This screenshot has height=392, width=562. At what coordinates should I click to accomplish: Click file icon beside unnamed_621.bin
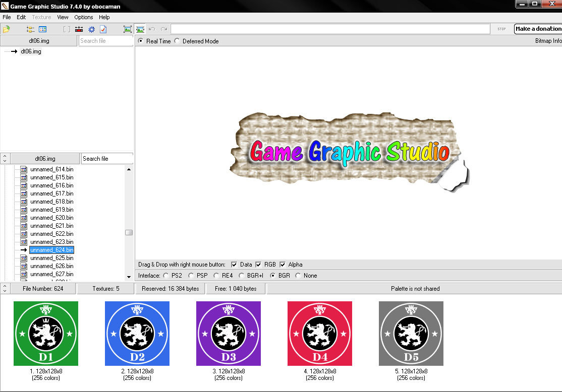click(24, 226)
